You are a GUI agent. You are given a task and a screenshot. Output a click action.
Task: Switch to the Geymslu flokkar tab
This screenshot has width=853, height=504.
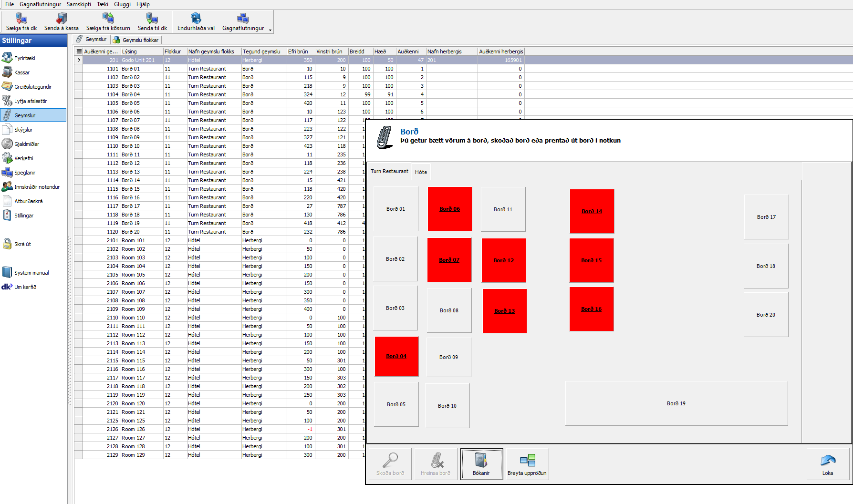(x=136, y=40)
